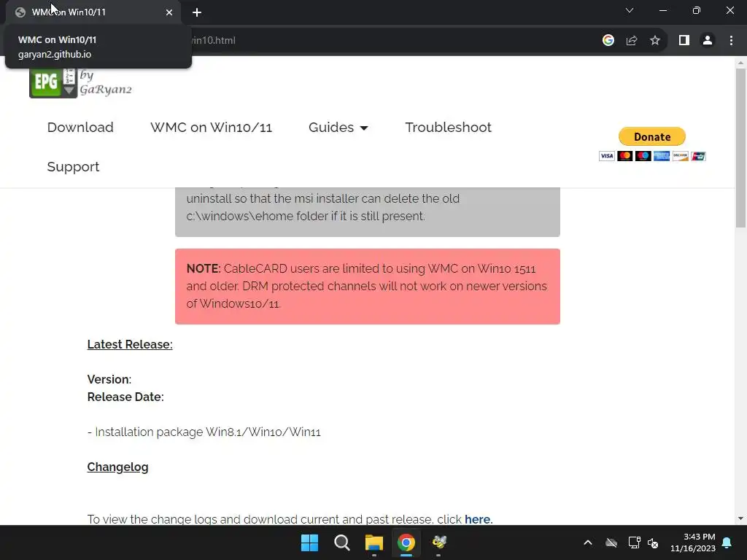
Task: Open the Chrome profile icon
Action: [x=708, y=41]
